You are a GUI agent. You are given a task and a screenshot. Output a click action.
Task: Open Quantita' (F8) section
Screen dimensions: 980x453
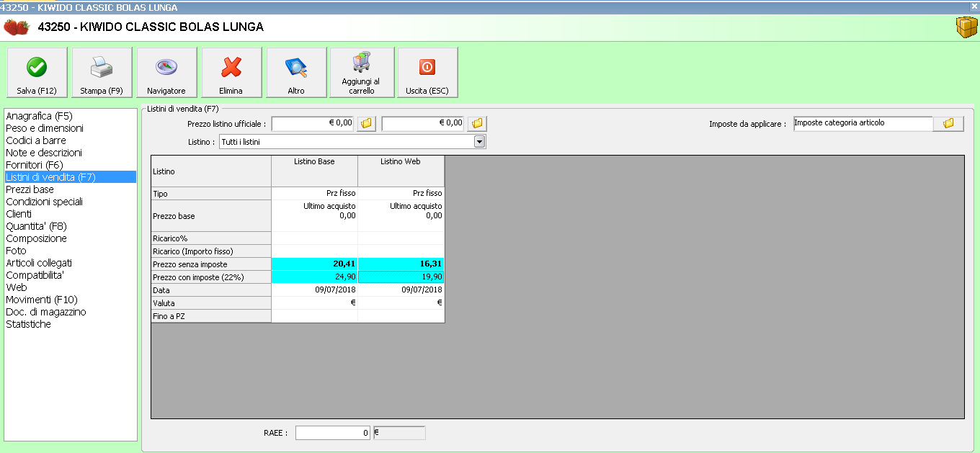pyautogui.click(x=71, y=225)
